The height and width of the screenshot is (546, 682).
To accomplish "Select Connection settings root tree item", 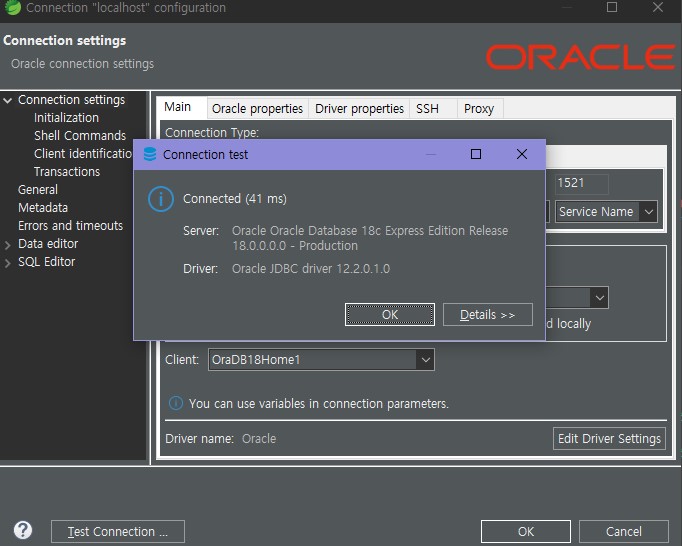I will [x=71, y=100].
